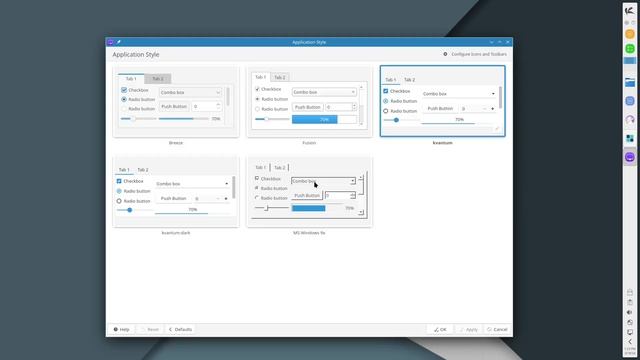The image size is (640, 360).
Task: Select second Radio button in Breeze preview
Action: point(124,109)
